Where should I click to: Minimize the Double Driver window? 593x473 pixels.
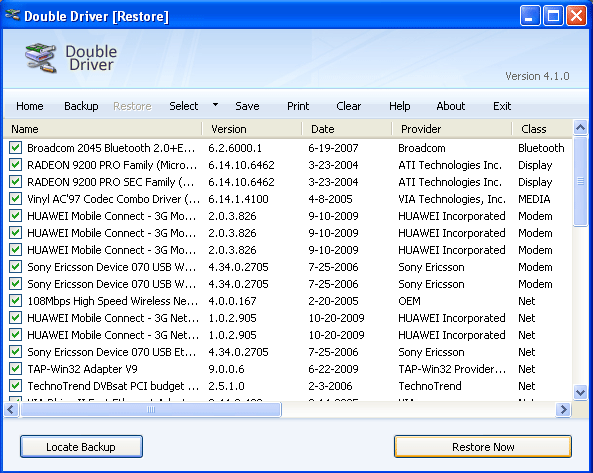(530, 16)
